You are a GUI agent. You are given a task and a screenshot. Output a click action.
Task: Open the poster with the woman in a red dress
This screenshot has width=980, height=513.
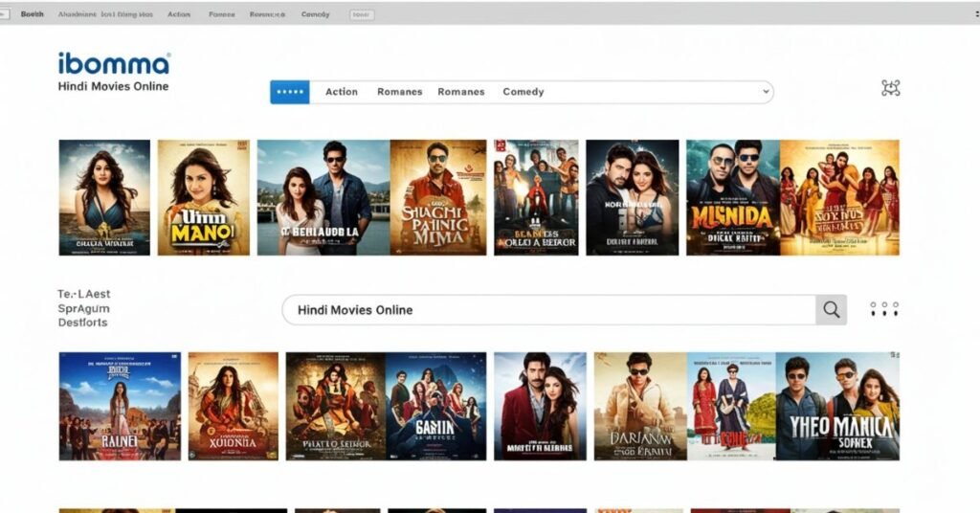(731, 406)
